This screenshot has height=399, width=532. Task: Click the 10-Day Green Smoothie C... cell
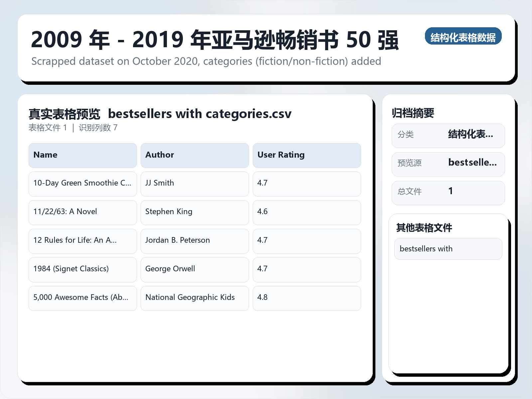click(82, 184)
